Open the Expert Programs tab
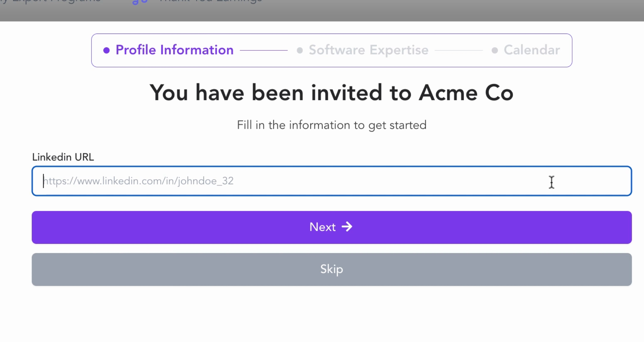Viewport: 644px width, 342px height. (x=54, y=2)
